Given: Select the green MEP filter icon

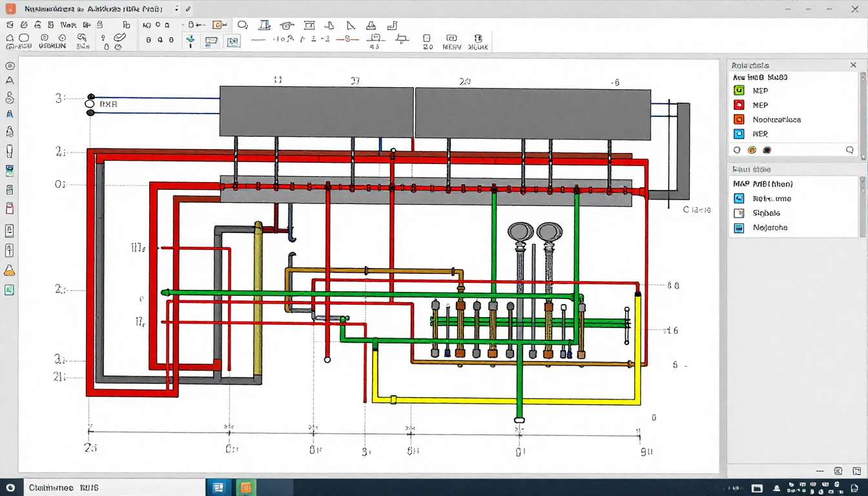Looking at the screenshot, I should [738, 90].
